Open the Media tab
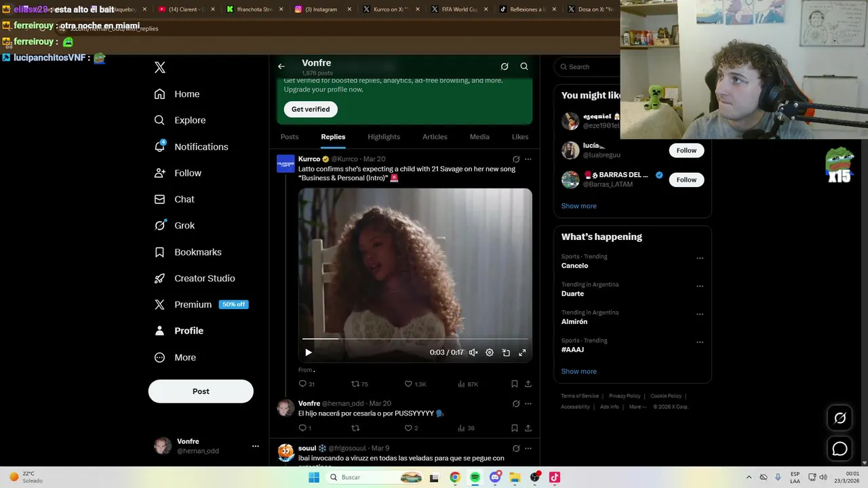Screen dimensions: 868x488 [x=479, y=137]
